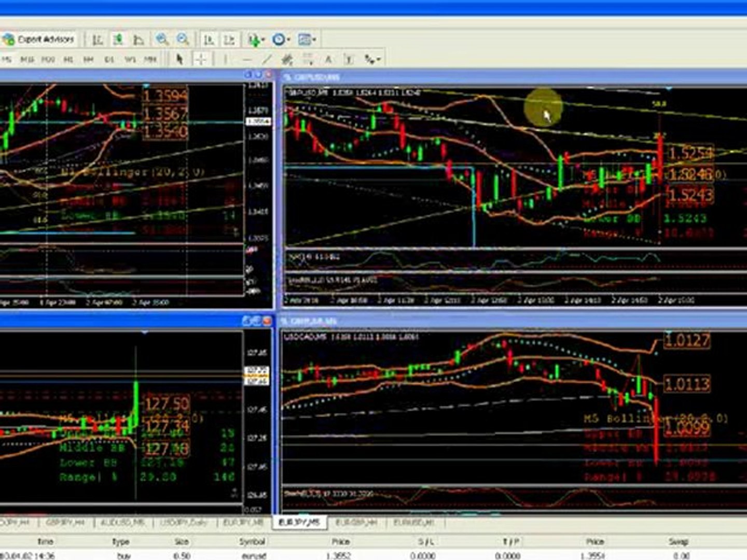Select the M30 timeframe button

[48, 60]
